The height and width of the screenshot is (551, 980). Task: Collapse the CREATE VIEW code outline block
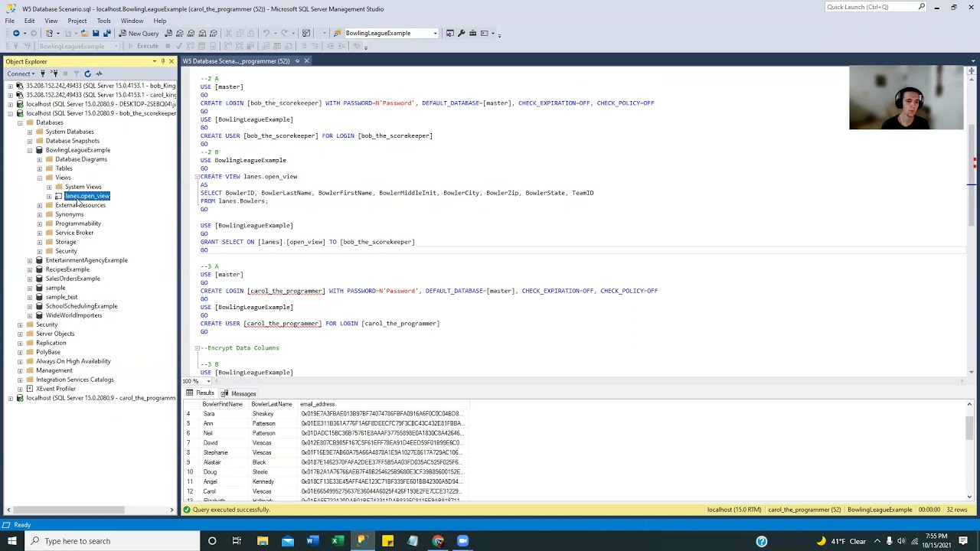[x=197, y=177]
